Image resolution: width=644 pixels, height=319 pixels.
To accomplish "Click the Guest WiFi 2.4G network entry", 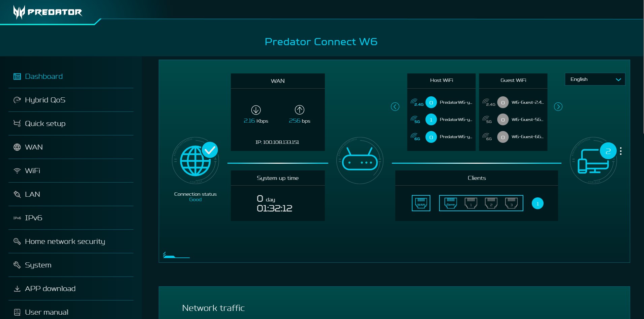I will coord(527,102).
